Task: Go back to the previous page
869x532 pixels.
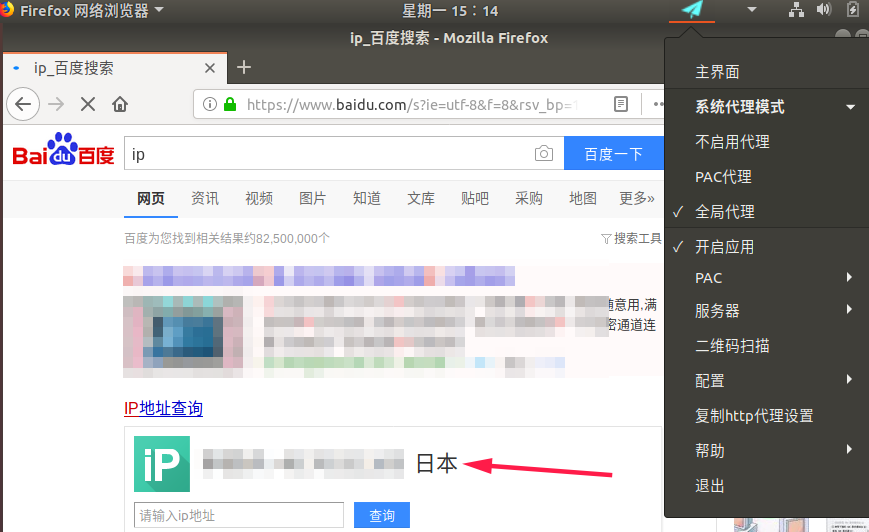Action: click(x=23, y=104)
